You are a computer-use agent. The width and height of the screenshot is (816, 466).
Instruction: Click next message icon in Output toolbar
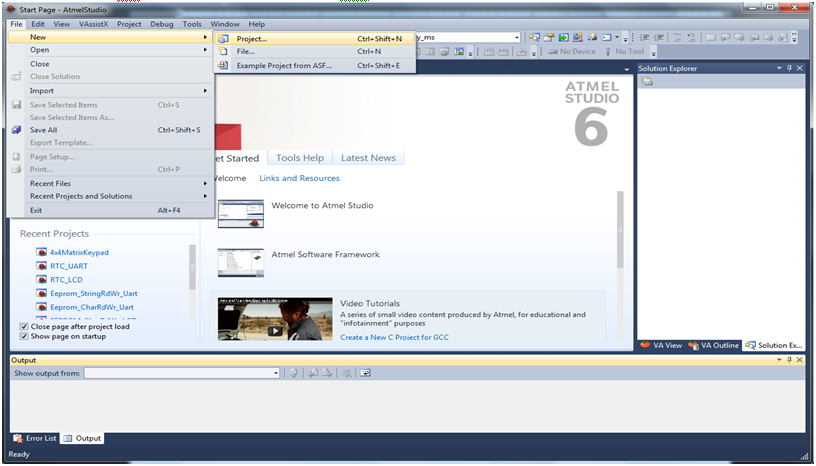327,373
